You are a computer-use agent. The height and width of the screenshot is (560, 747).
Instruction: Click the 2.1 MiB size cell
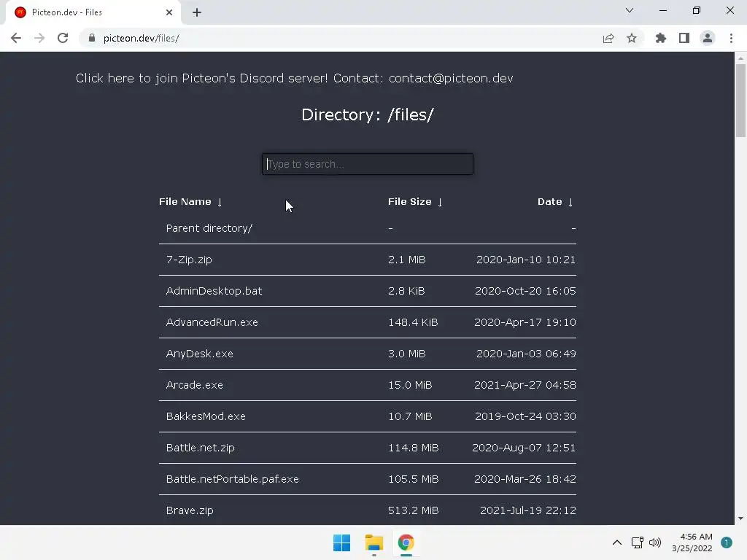[x=407, y=260]
